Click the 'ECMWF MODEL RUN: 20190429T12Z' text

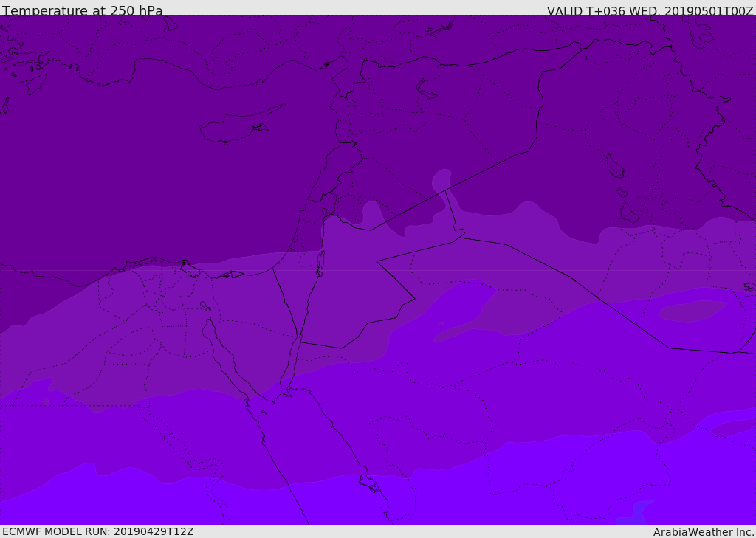(x=98, y=531)
